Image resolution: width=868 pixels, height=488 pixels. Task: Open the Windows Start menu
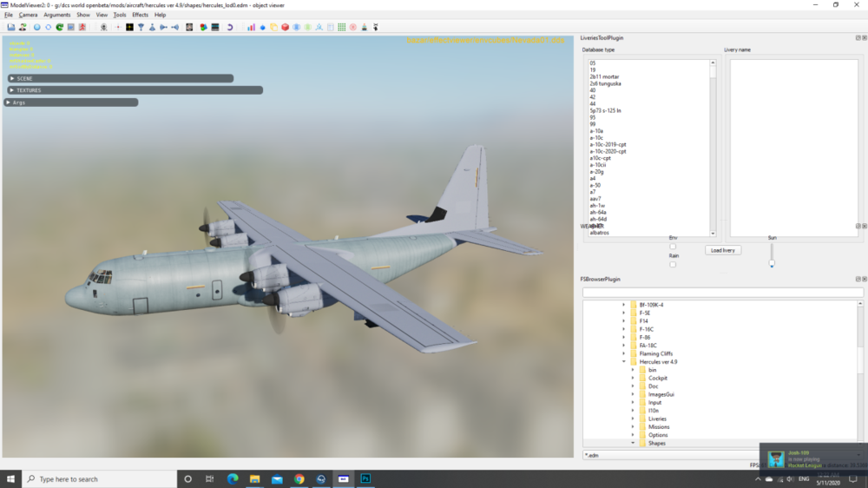click(10, 478)
